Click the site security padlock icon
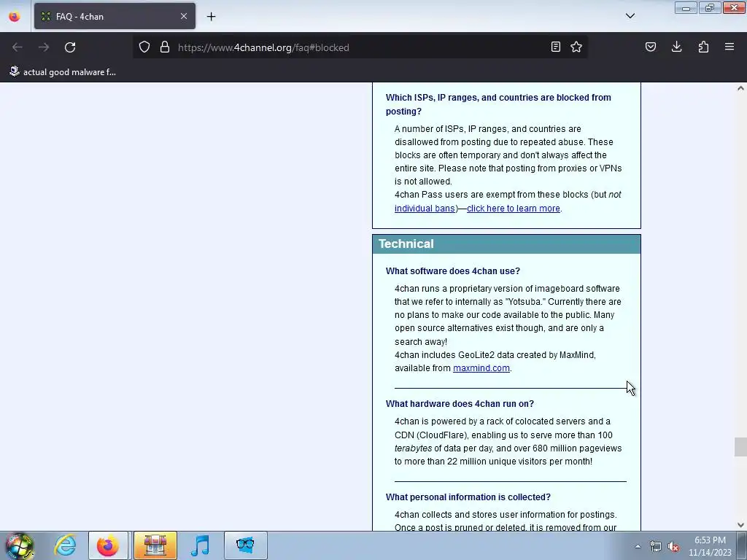This screenshot has width=747, height=560. click(x=165, y=47)
